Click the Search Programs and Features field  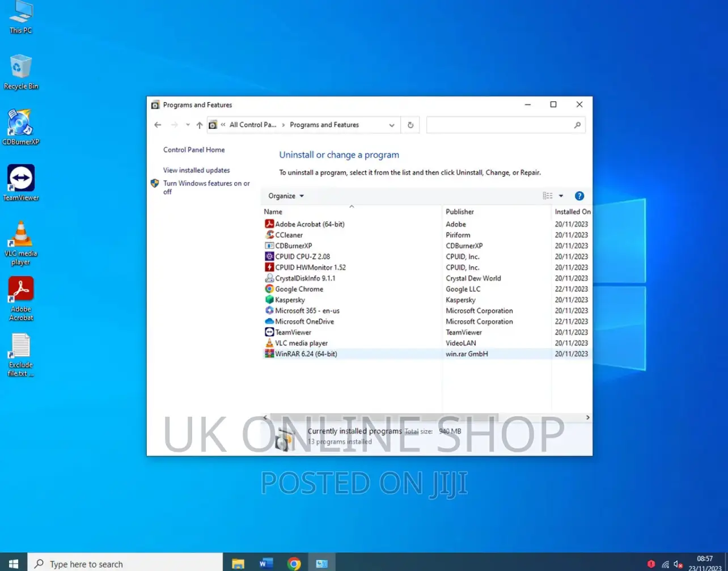point(506,125)
